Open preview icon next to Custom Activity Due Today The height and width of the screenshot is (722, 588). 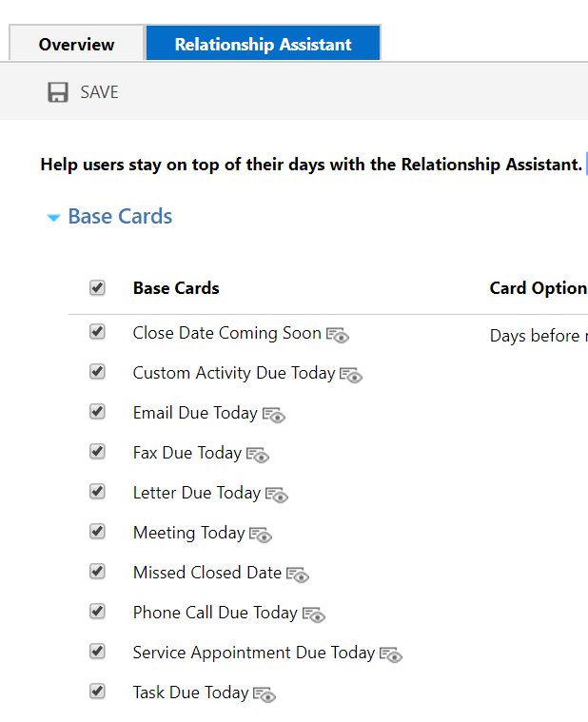351,375
